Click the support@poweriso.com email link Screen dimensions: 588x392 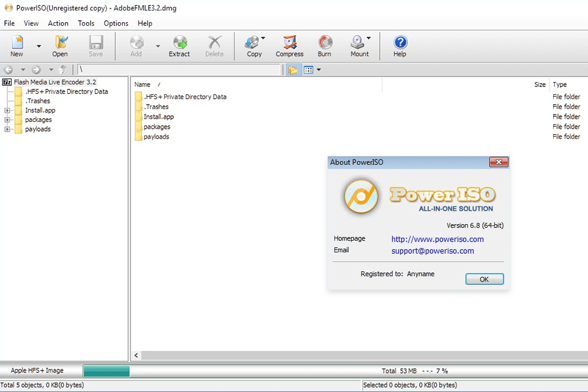coord(432,251)
